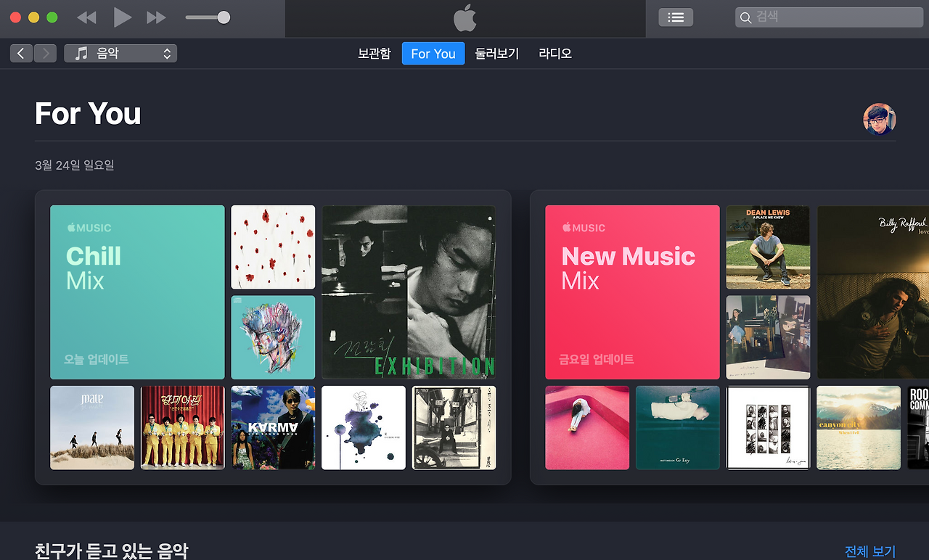Screen dimensions: 929x560
Task: Open the canyon city album cover
Action: coord(859,428)
